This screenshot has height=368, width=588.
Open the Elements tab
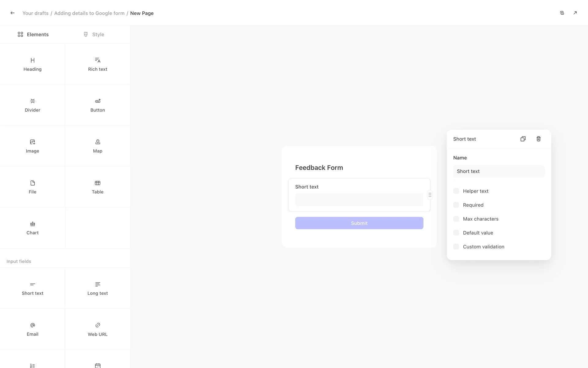coord(33,34)
